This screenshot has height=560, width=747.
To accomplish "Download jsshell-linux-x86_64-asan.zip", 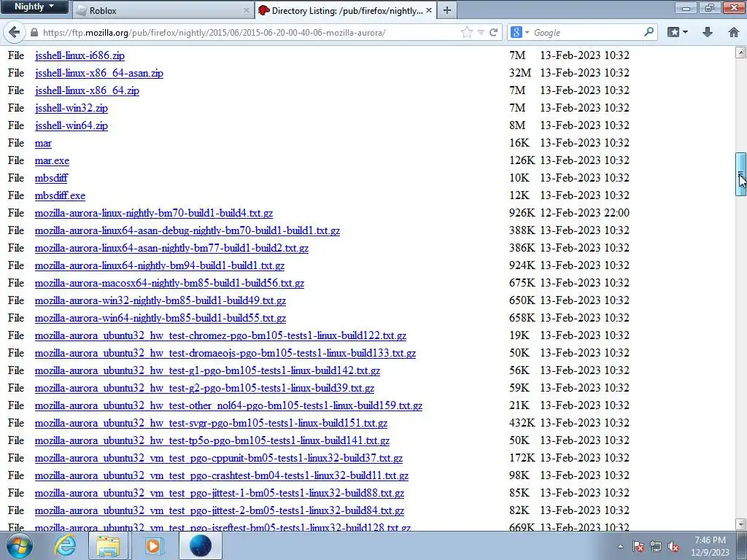I will (99, 73).
